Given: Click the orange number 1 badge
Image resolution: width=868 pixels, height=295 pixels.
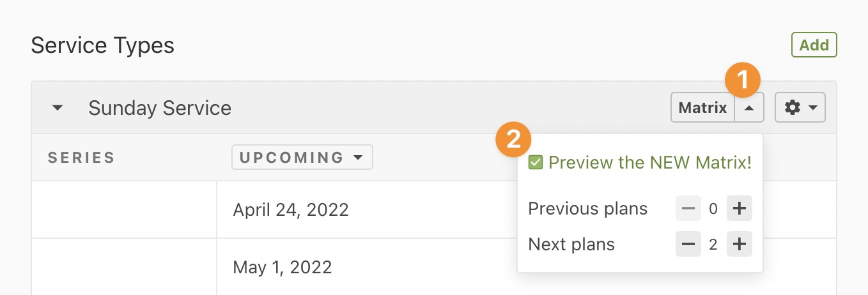Looking at the screenshot, I should (742, 80).
